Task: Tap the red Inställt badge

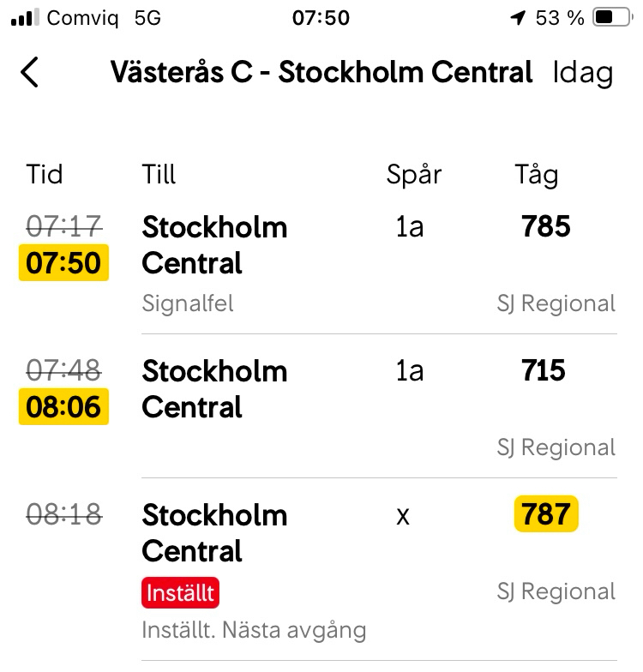Action: [x=180, y=592]
